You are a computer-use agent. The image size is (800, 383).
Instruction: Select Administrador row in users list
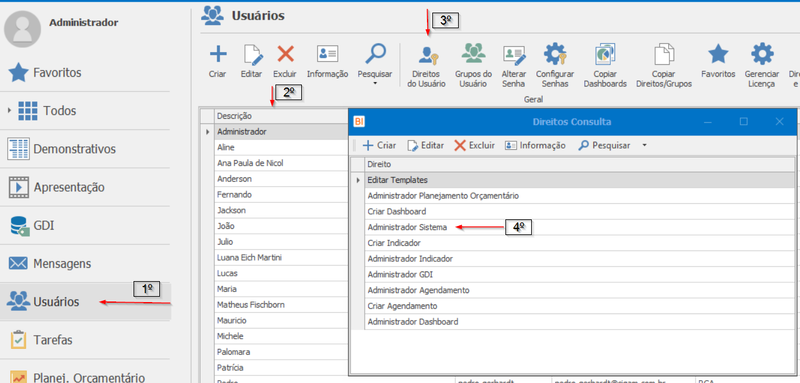[x=281, y=132]
